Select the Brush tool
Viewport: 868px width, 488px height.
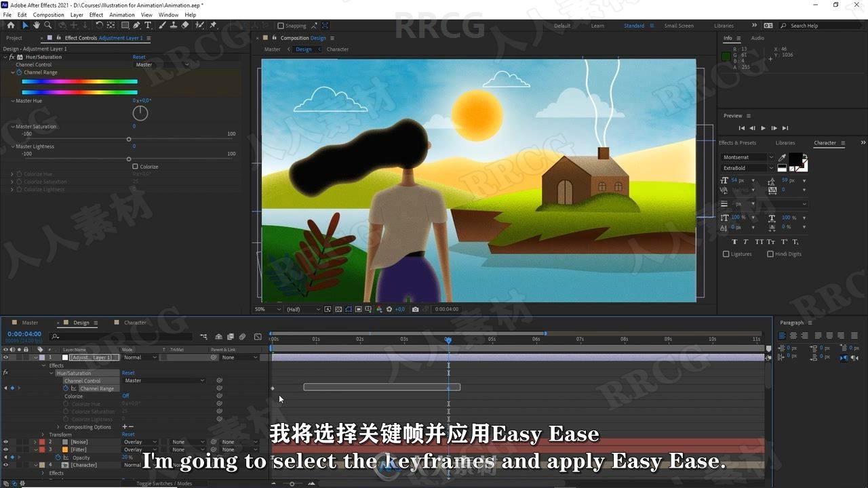pos(162,25)
